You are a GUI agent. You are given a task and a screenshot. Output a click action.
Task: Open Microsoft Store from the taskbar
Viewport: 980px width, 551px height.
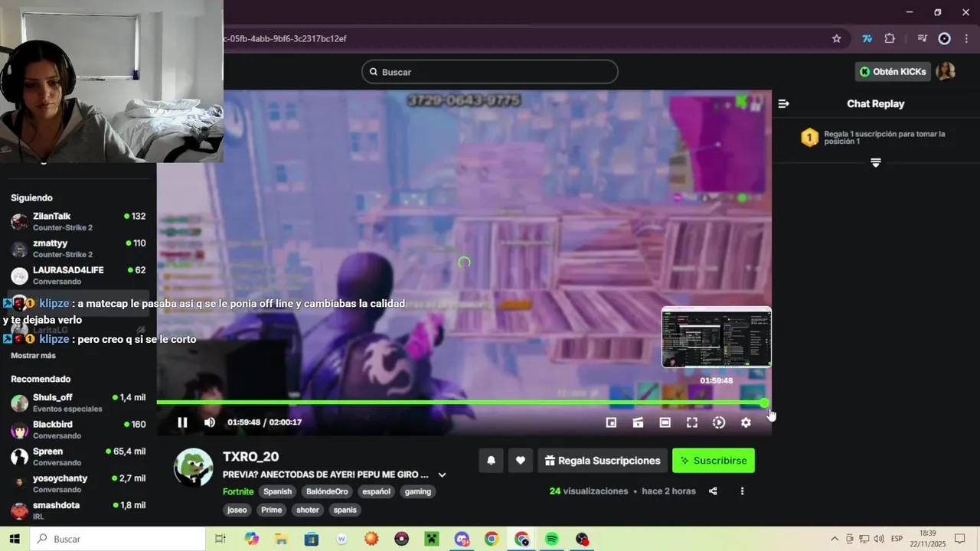pos(311,539)
